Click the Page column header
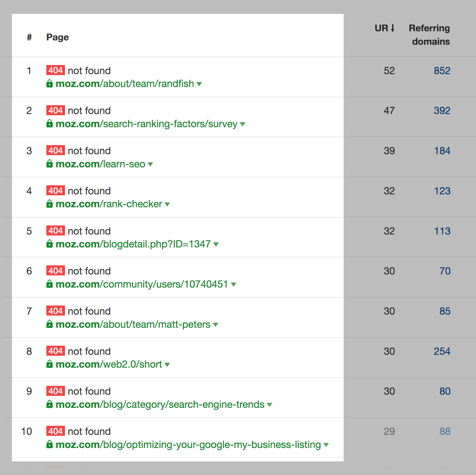This screenshot has width=476, height=475. click(57, 37)
